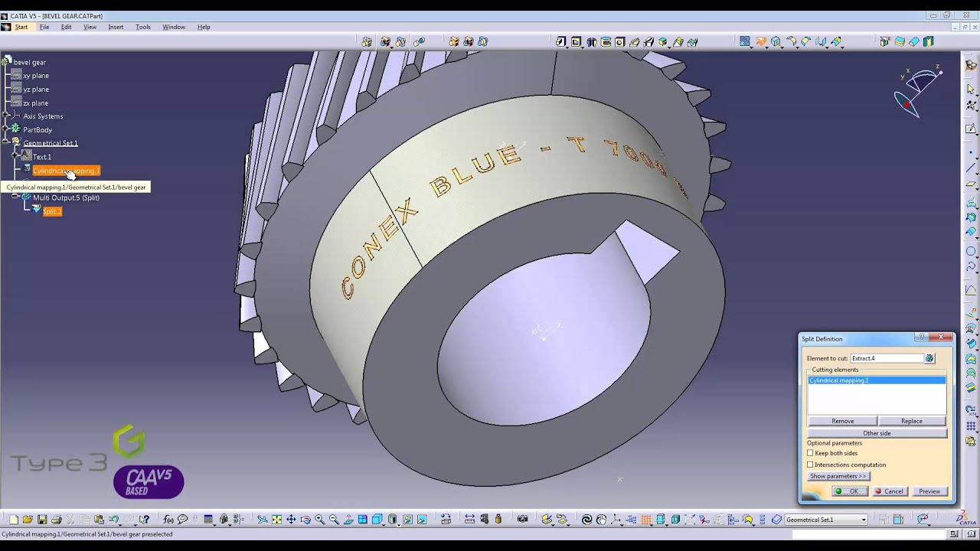Screen dimensions: 980x551
Task: Click the Other side button
Action: pos(877,433)
